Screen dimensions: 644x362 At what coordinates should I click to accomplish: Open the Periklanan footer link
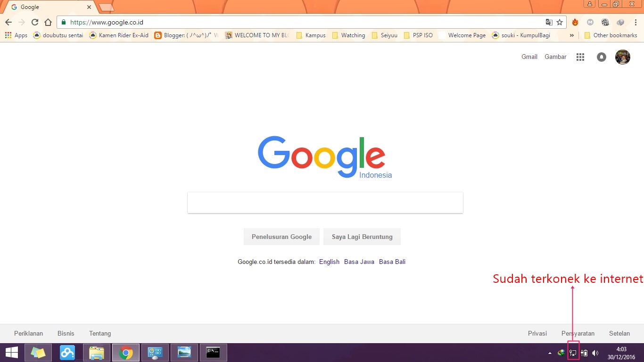[28, 333]
